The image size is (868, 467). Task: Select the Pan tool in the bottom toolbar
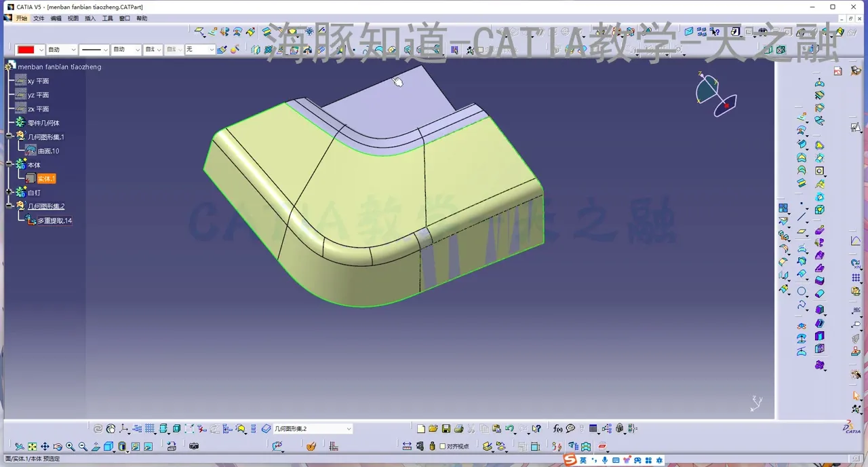click(45, 446)
